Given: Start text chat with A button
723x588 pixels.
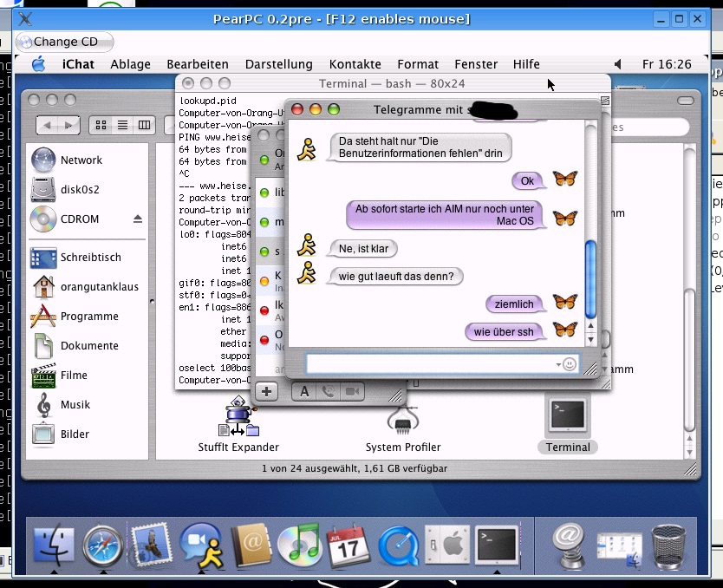Looking at the screenshot, I should click(304, 392).
